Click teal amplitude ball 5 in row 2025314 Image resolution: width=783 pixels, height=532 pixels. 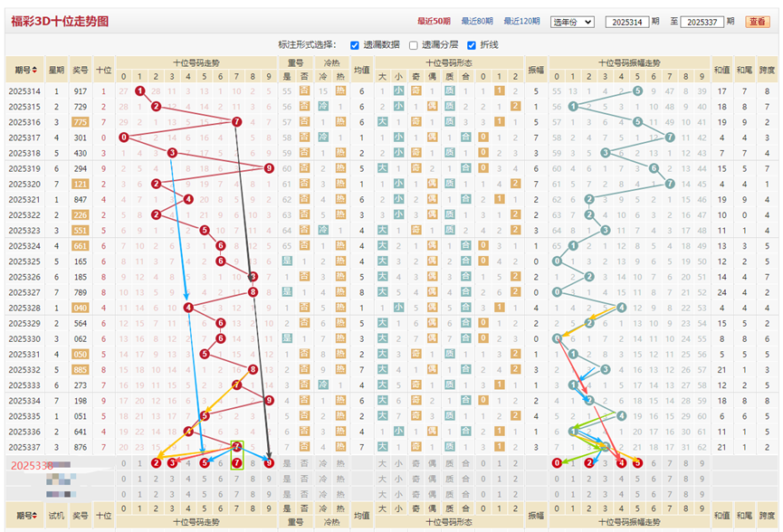tap(637, 90)
